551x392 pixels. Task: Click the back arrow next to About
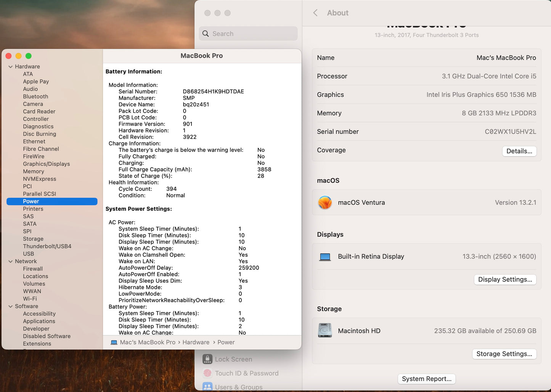315,13
